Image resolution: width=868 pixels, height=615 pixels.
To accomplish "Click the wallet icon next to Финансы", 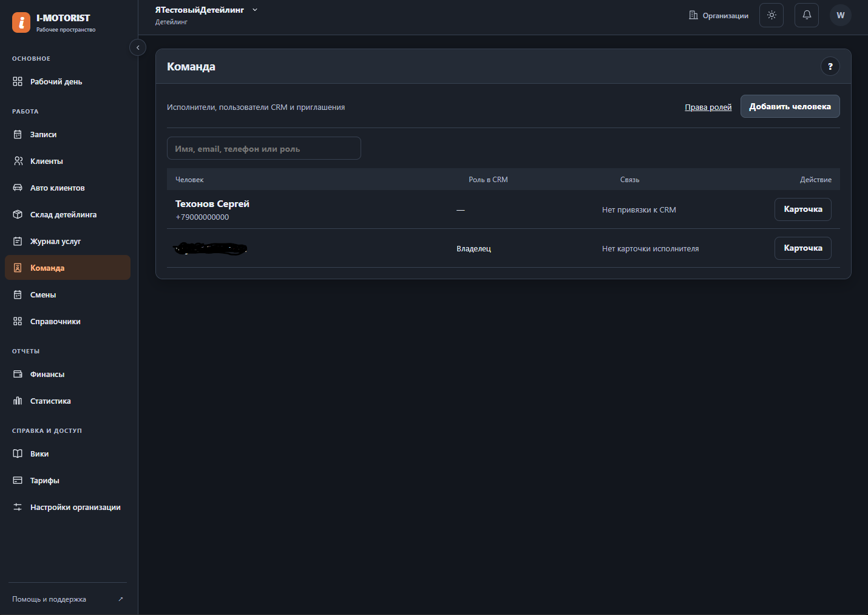I will pos(18,374).
